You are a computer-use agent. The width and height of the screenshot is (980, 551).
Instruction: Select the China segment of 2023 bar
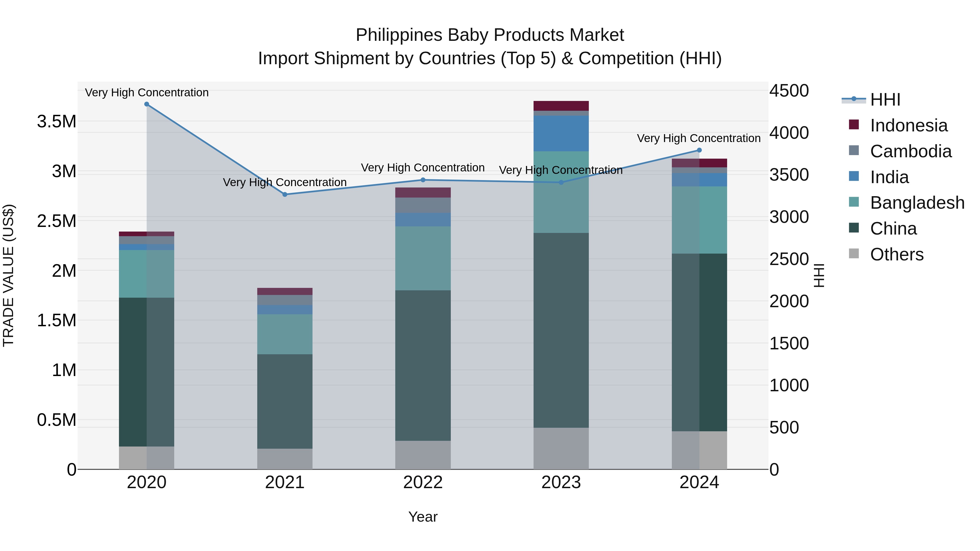click(561, 330)
